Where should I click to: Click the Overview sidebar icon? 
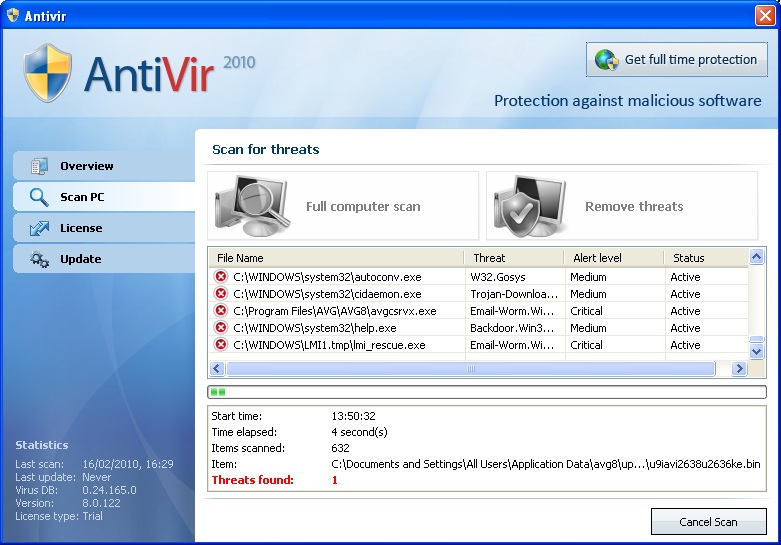pyautogui.click(x=39, y=166)
